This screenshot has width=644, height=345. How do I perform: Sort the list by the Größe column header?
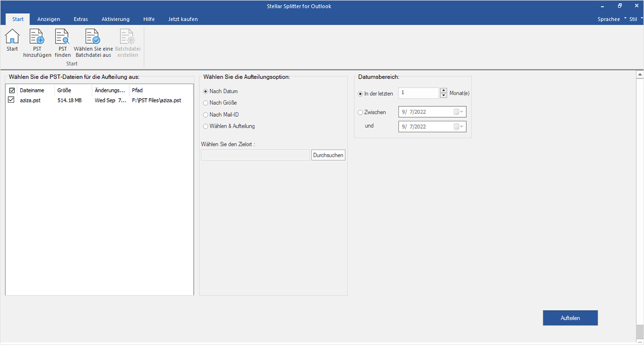pyautogui.click(x=73, y=91)
